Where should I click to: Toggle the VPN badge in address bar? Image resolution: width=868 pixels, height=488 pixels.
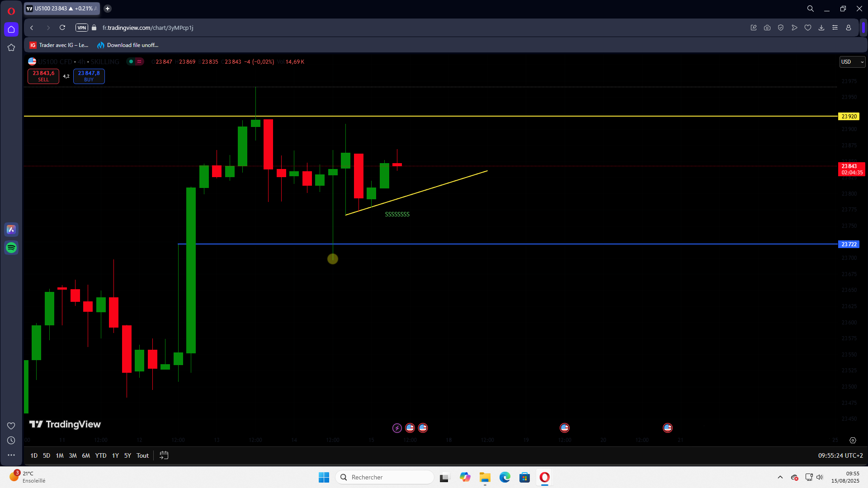click(x=81, y=28)
